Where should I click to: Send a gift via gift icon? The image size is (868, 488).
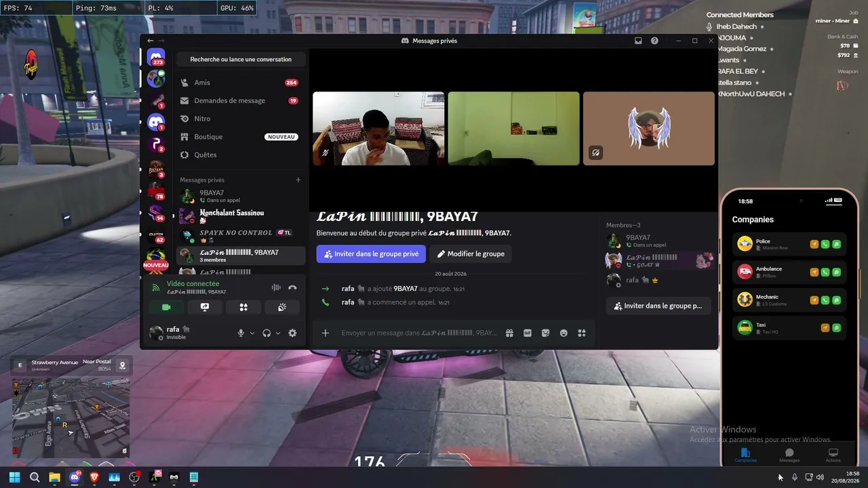(509, 333)
